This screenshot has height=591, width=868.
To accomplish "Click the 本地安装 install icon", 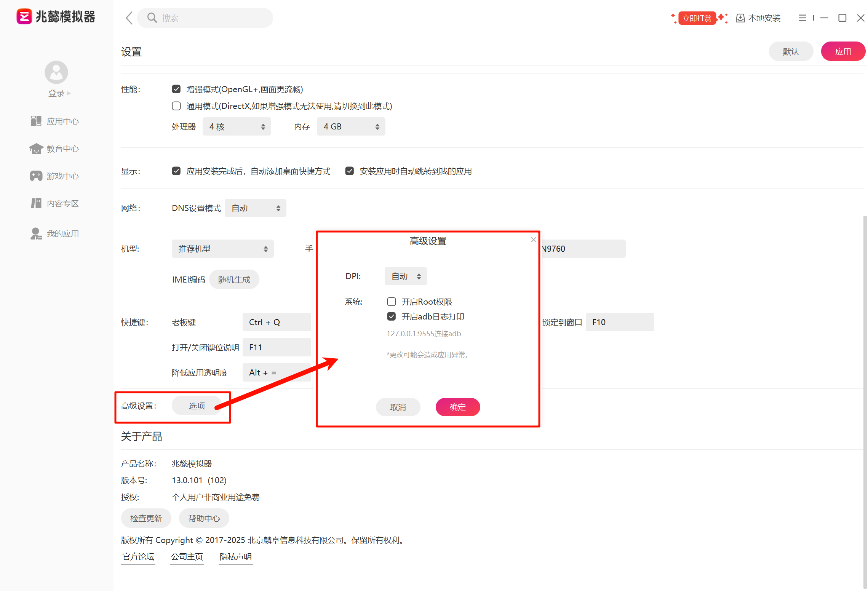I will click(740, 18).
